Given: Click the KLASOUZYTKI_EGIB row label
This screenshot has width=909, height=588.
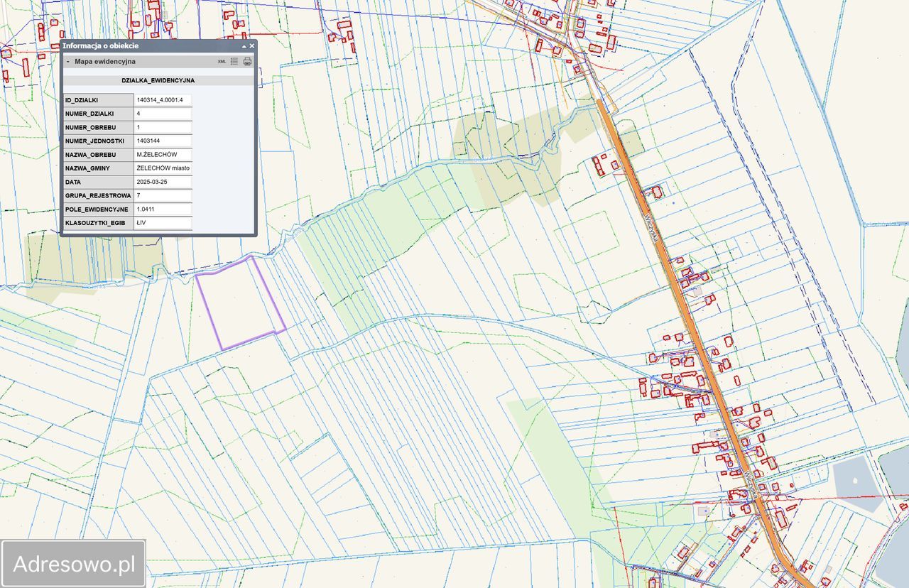Looking at the screenshot, I should [98, 223].
